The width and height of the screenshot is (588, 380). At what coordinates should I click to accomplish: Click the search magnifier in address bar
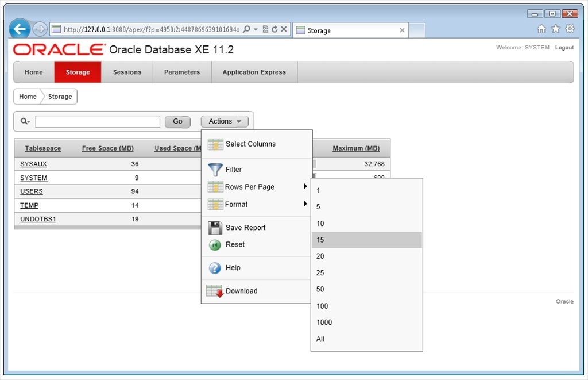[x=246, y=29]
